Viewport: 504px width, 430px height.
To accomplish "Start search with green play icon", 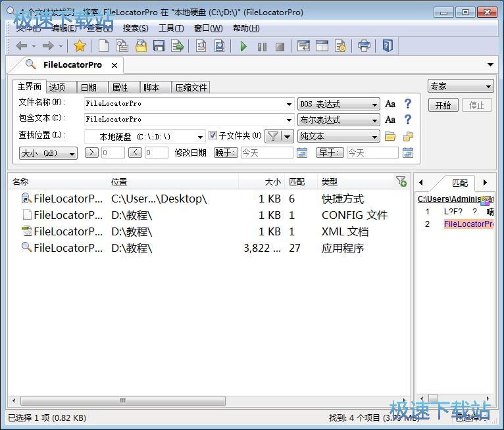I will click(243, 46).
